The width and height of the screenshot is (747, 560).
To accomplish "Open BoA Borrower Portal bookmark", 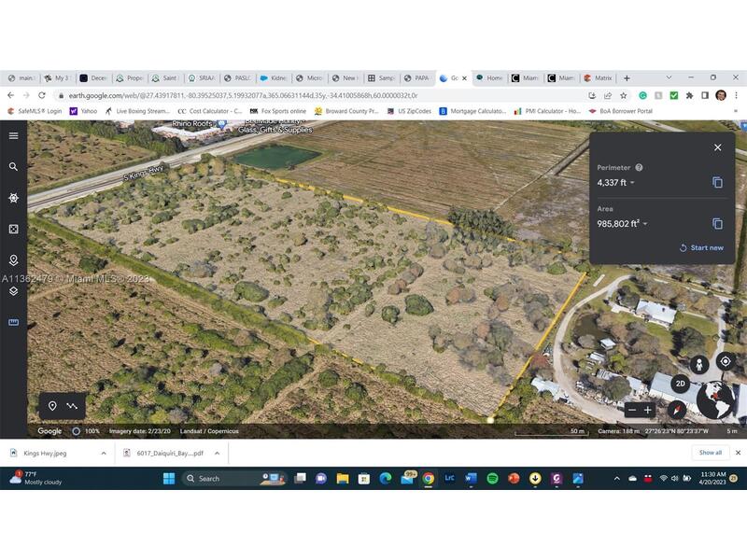I will [620, 111].
